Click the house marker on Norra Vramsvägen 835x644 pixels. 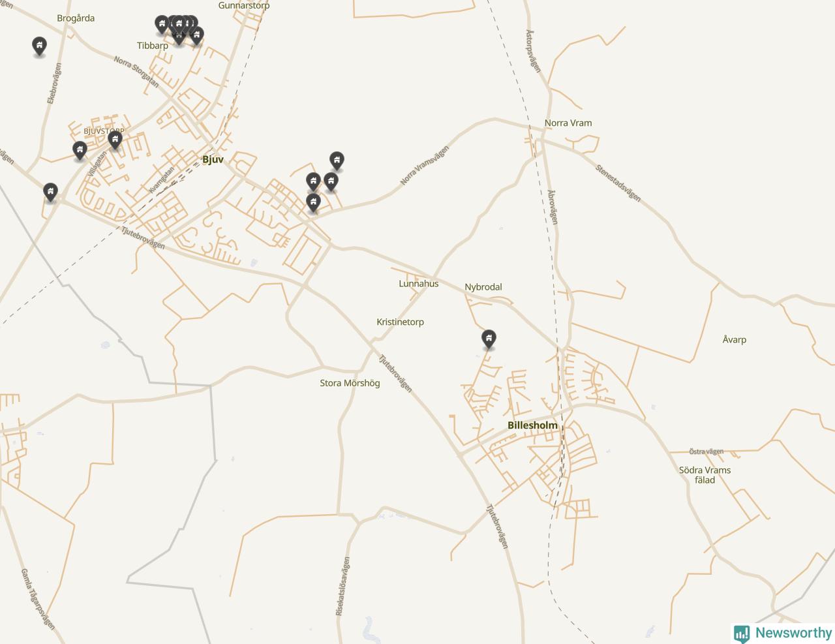[x=313, y=203]
